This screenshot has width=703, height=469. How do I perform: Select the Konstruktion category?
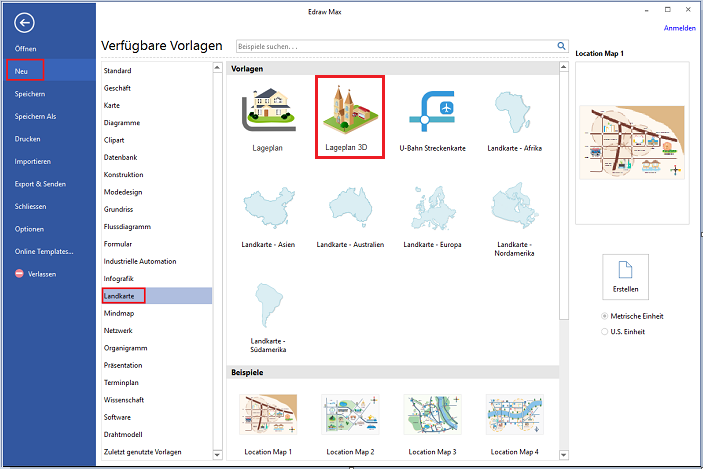click(157, 174)
